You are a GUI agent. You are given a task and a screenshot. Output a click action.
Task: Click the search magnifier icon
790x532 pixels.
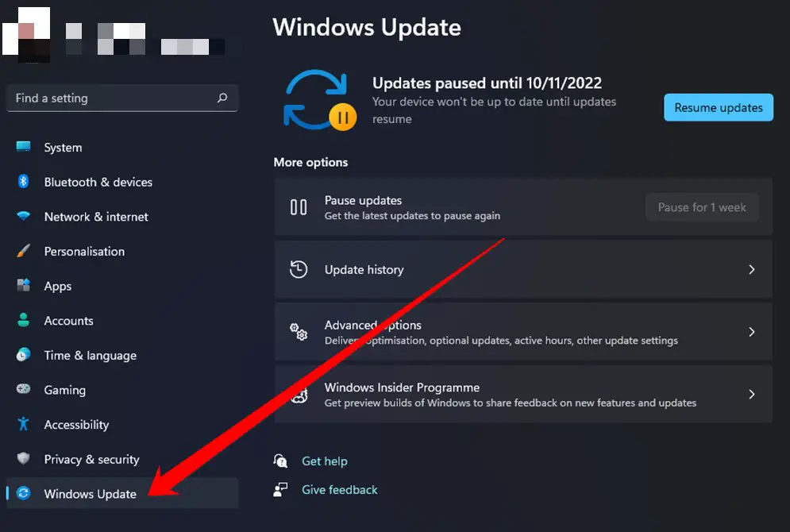click(222, 98)
